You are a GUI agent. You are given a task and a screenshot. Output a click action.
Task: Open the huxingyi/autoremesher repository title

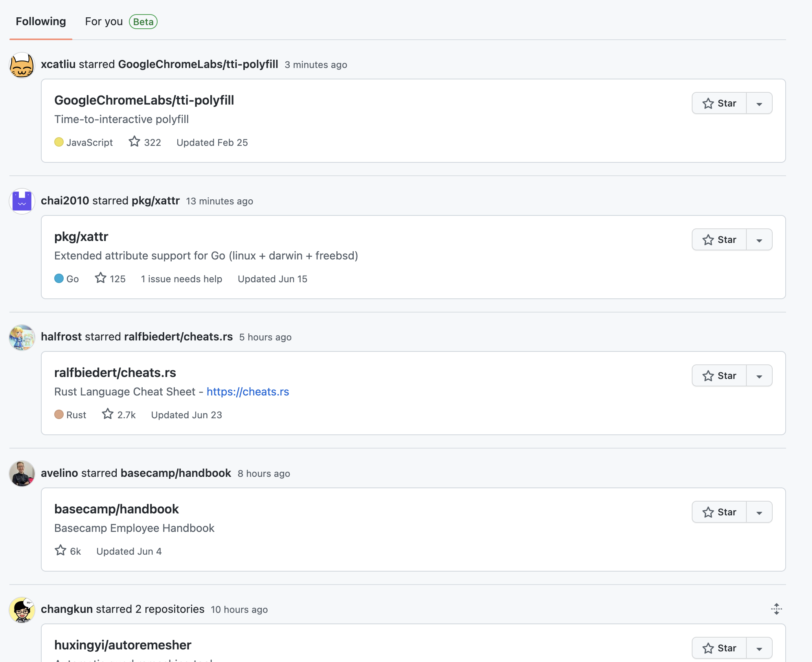[x=123, y=645]
